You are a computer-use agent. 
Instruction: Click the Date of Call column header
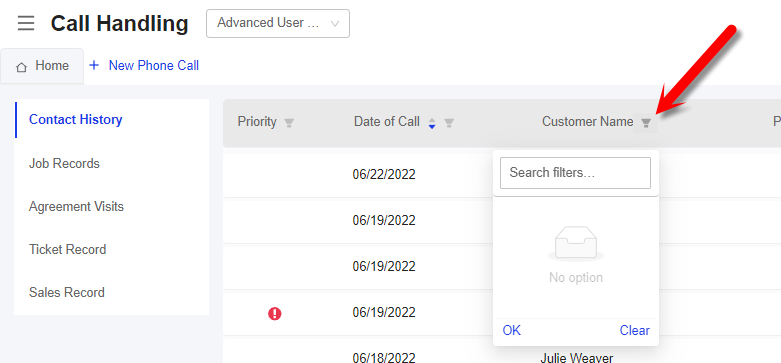pyautogui.click(x=387, y=121)
